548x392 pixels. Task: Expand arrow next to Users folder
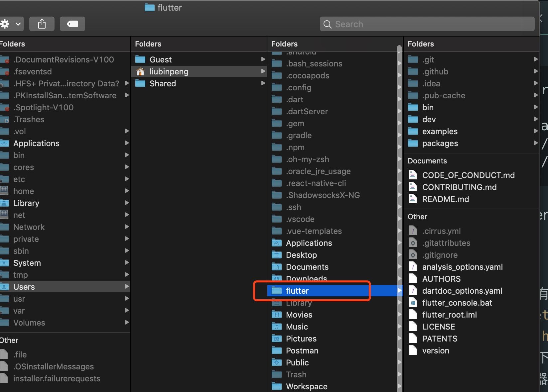(127, 286)
